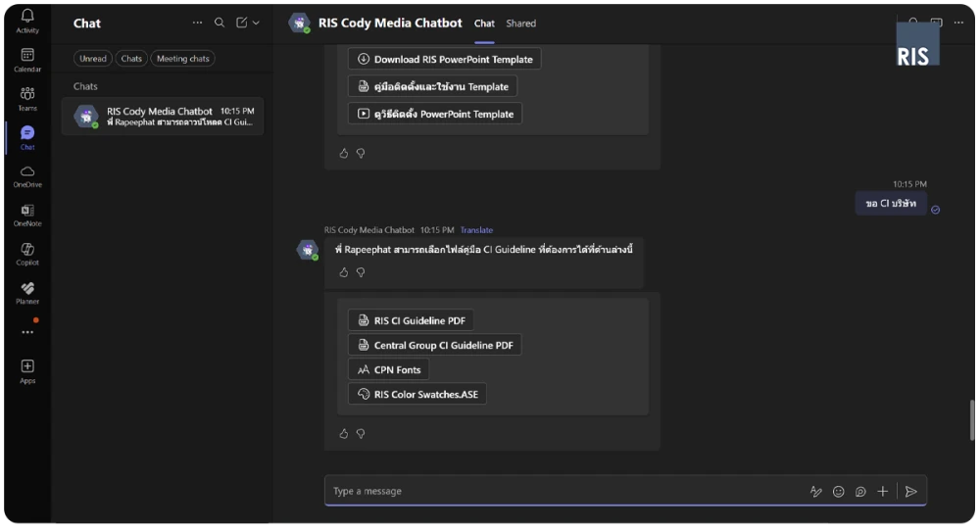This screenshot has height=530, width=980.
Task: Download RIS Color Swatches.ASE
Action: coord(416,394)
